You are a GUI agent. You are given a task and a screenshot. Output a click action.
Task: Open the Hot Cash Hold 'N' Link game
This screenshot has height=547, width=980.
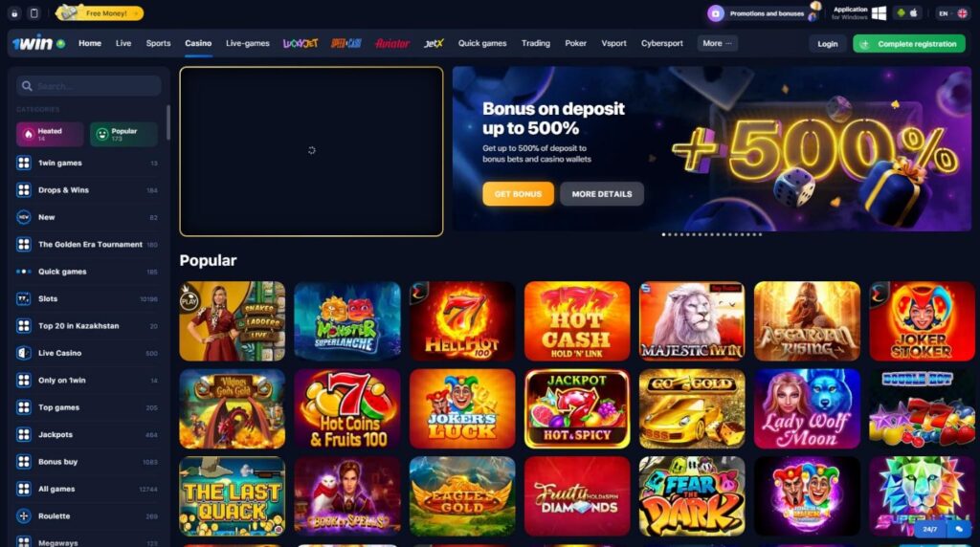[x=577, y=321]
